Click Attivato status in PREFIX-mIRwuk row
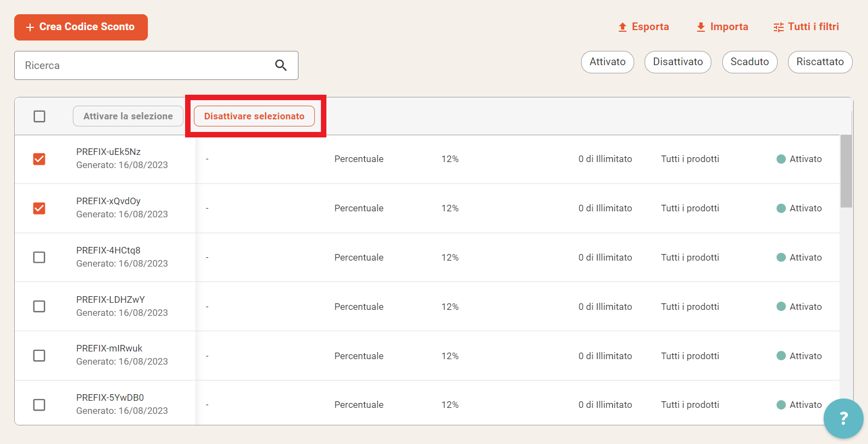Image resolution: width=868 pixels, height=444 pixels. click(800, 356)
